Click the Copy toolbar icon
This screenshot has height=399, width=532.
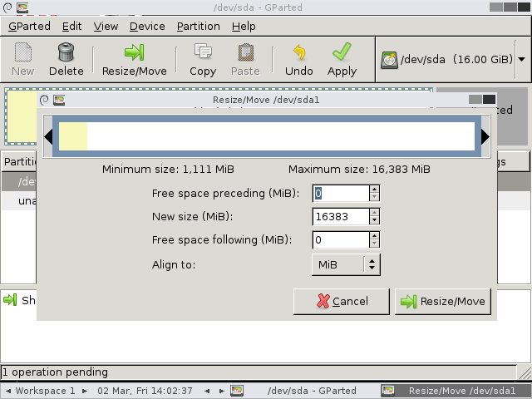click(x=203, y=52)
